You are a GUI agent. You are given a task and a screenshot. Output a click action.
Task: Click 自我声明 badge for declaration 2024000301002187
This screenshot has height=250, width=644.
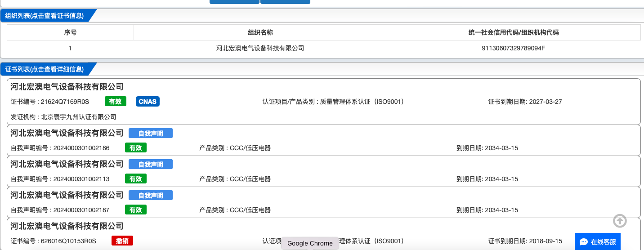click(x=151, y=195)
